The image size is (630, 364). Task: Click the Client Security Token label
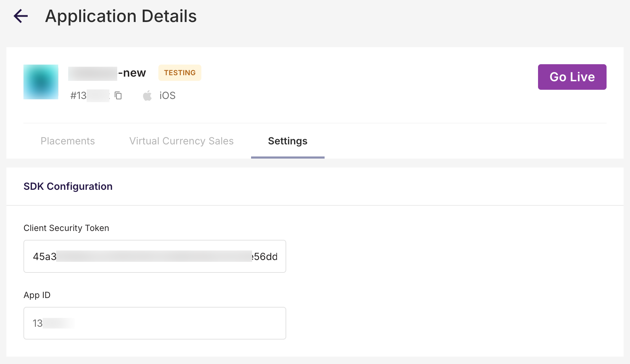(x=66, y=228)
